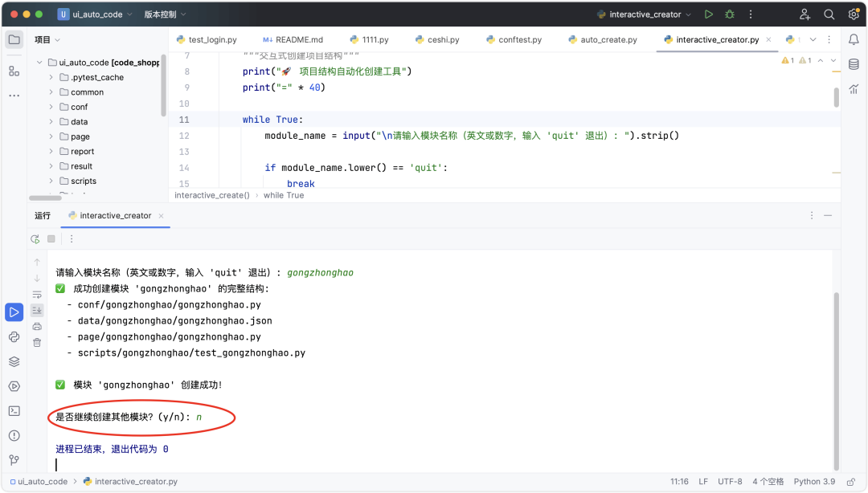Image resolution: width=868 pixels, height=493 pixels.
Task: Expand the data folder
Action: (x=51, y=121)
